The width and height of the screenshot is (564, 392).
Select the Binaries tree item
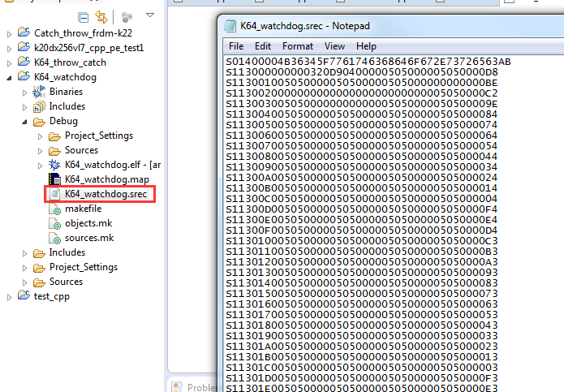[x=66, y=92]
